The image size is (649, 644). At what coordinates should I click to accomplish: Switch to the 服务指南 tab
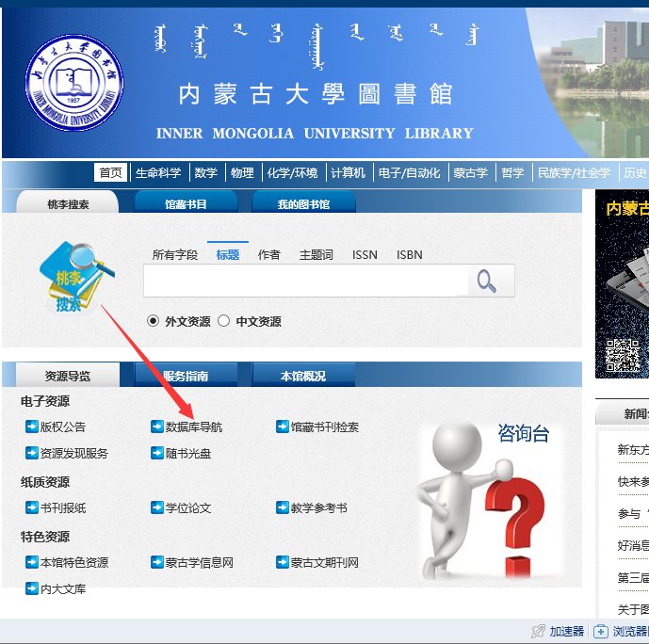(x=186, y=375)
